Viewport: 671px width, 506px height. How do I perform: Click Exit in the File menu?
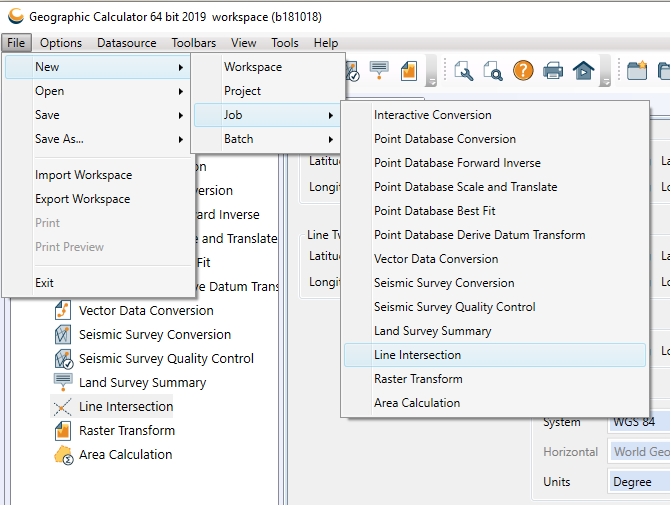pos(44,283)
